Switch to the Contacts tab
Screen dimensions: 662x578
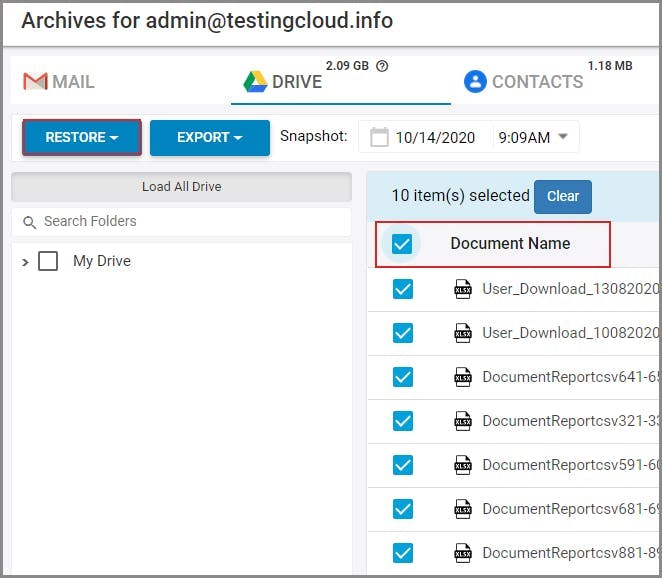[524, 81]
